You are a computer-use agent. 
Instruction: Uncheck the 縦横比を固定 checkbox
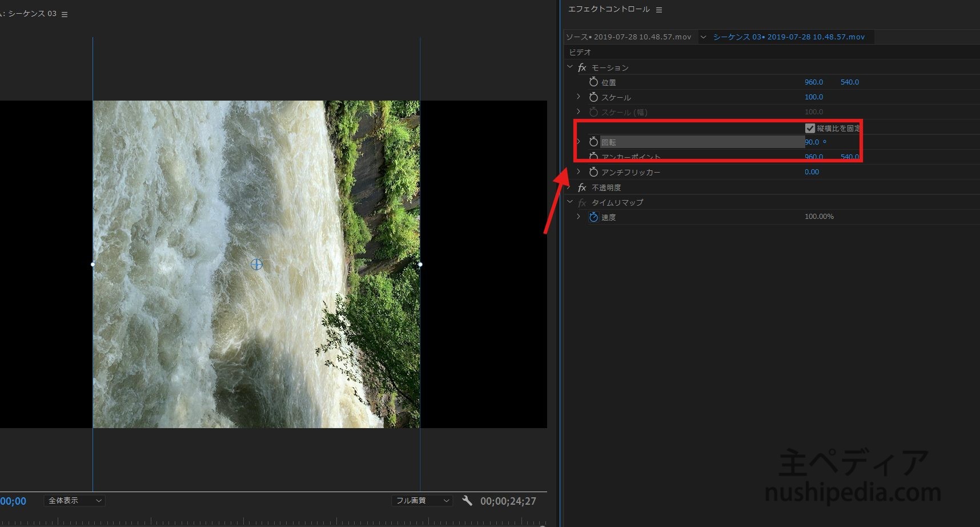810,128
